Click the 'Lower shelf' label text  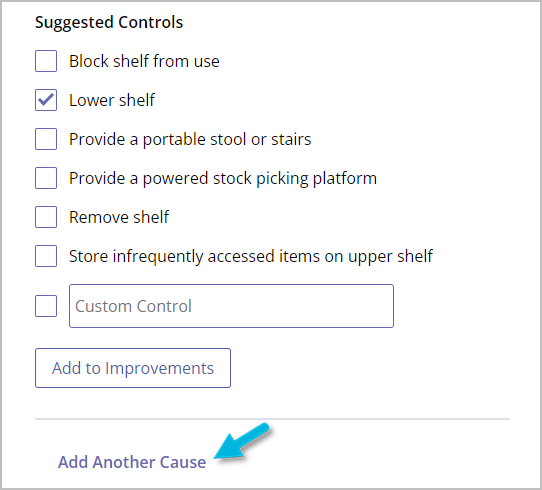112,100
